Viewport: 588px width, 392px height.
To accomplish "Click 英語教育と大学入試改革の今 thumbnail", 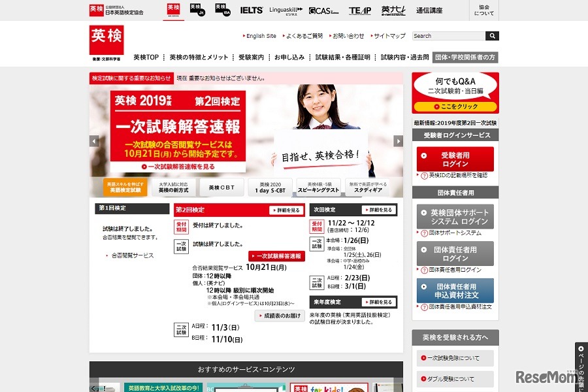I will click(x=163, y=387).
